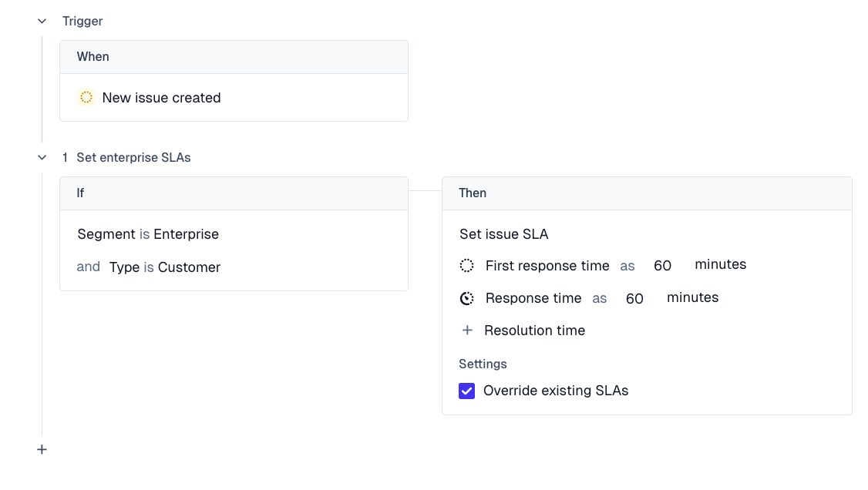
Task: Click the First response time dotted circle icon
Action: tap(467, 266)
